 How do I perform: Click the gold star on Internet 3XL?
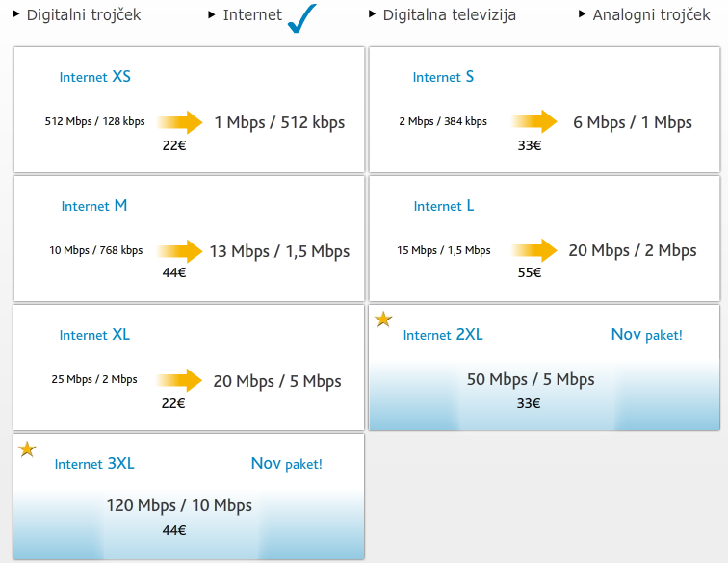27,448
